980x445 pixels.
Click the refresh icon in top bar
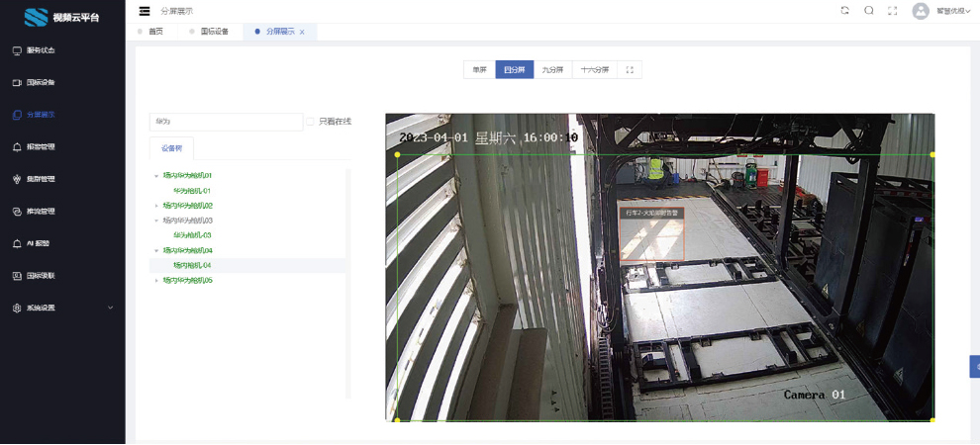pos(844,11)
